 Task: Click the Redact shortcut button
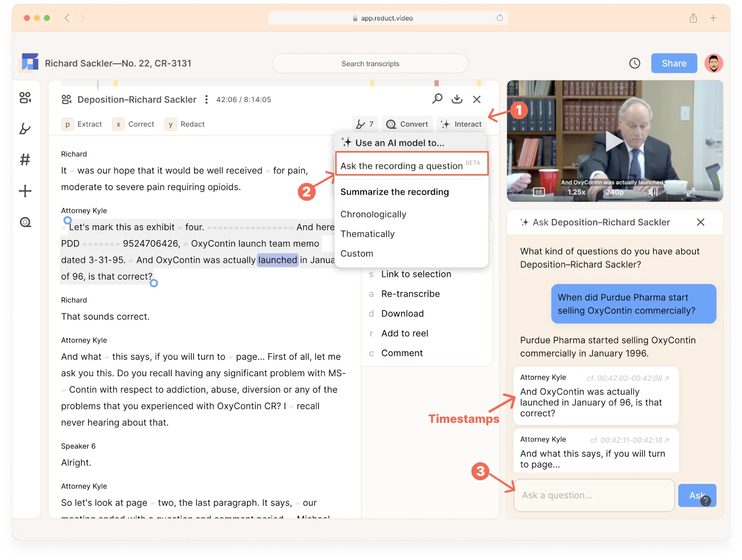pyautogui.click(x=185, y=124)
